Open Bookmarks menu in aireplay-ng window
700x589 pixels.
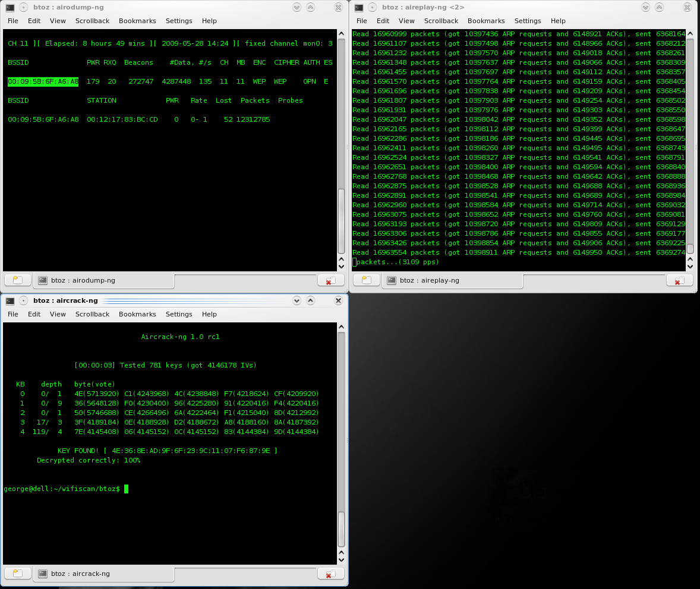tap(486, 21)
